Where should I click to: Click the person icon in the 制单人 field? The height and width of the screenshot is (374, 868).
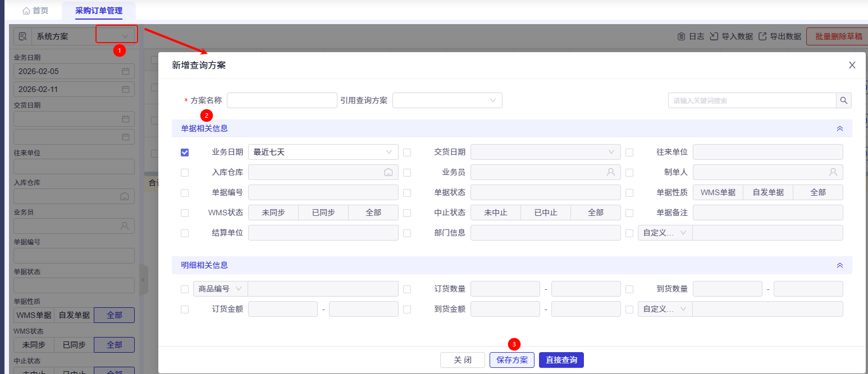pyautogui.click(x=833, y=172)
